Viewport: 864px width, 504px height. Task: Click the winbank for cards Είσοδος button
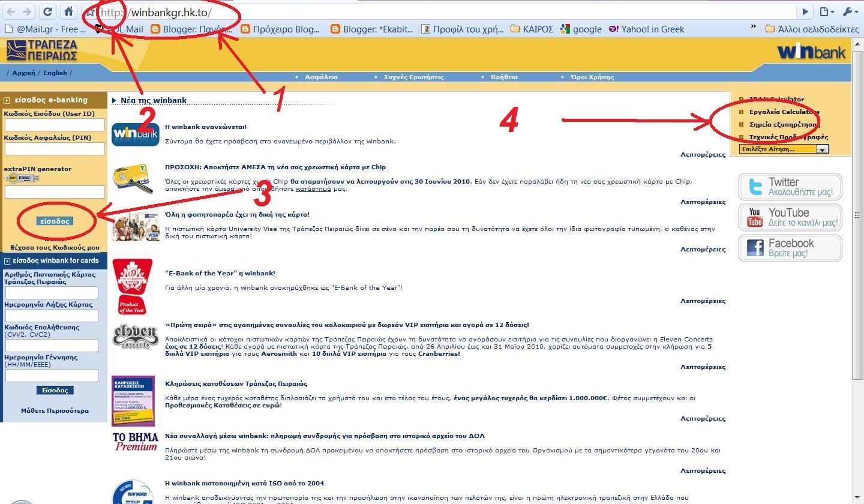(55, 390)
